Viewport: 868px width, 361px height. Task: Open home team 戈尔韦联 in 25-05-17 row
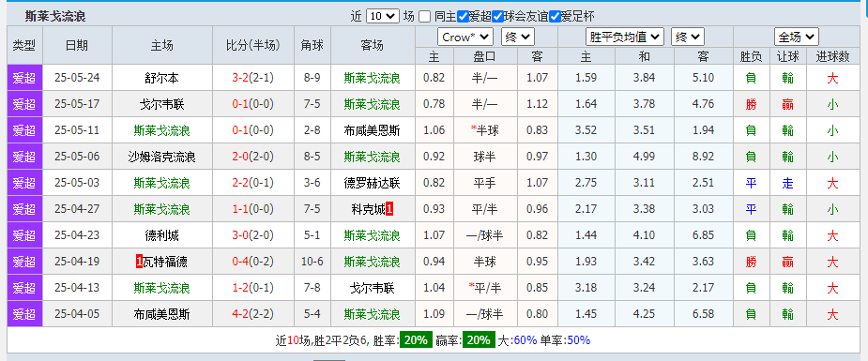[161, 104]
